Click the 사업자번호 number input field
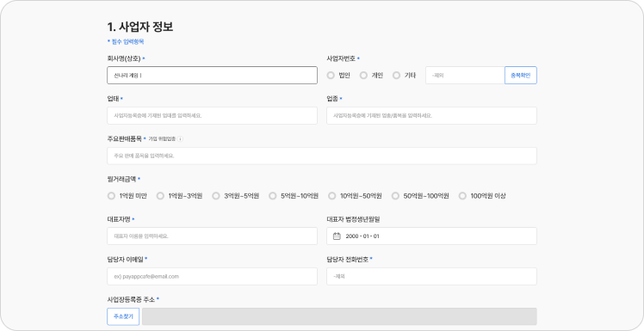 coord(465,76)
